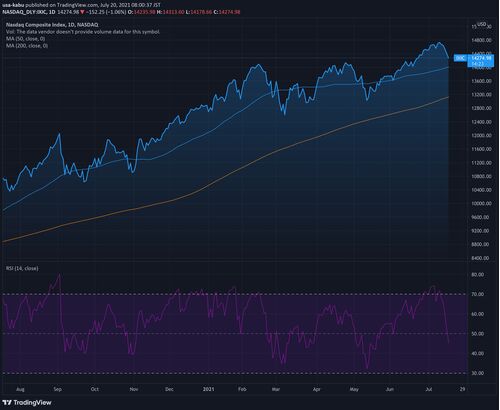Click the USD currency label on price axis

click(481, 24)
